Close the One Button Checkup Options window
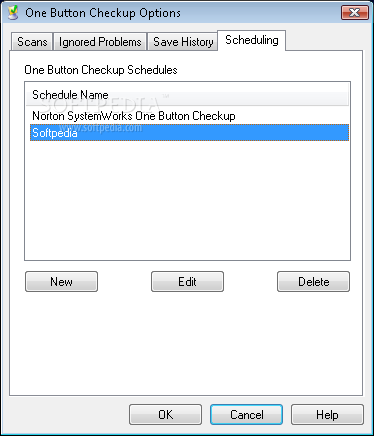 point(355,13)
